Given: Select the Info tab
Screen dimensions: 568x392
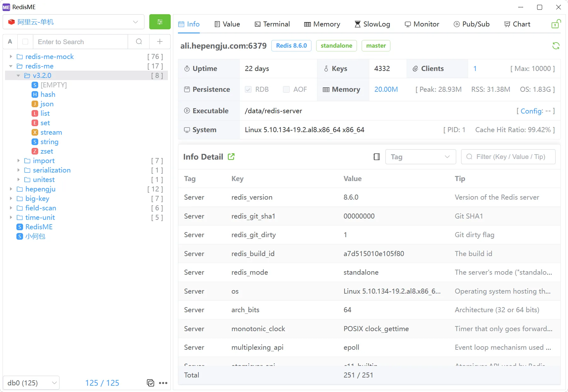Looking at the screenshot, I should click(189, 24).
